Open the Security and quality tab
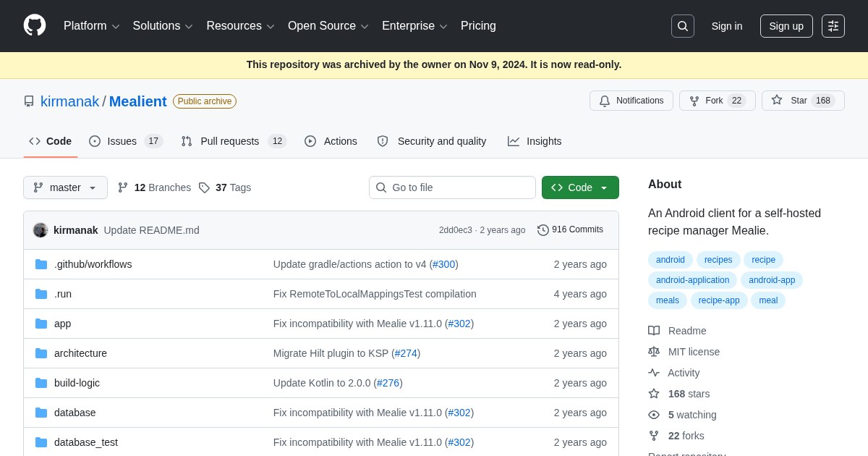The width and height of the screenshot is (868, 456). point(432,141)
